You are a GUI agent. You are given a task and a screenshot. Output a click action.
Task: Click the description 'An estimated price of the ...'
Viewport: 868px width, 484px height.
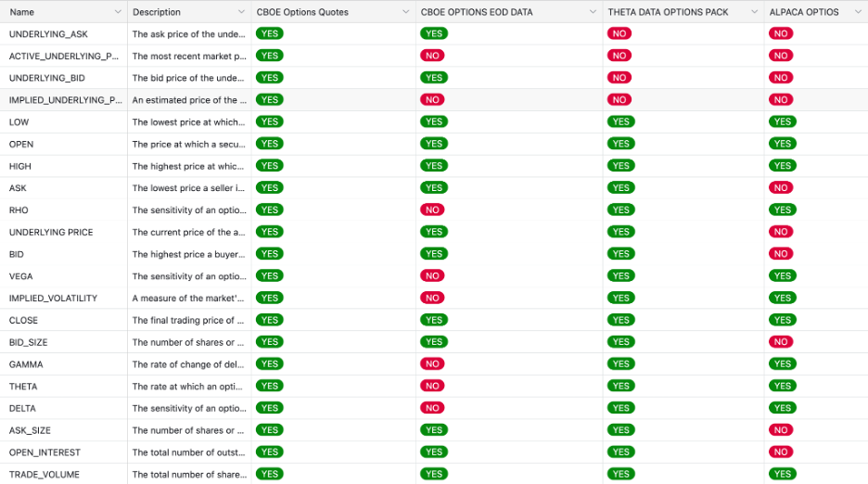coord(189,100)
